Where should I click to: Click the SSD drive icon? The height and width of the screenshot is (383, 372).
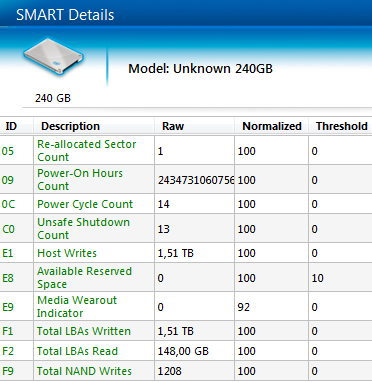53,56
